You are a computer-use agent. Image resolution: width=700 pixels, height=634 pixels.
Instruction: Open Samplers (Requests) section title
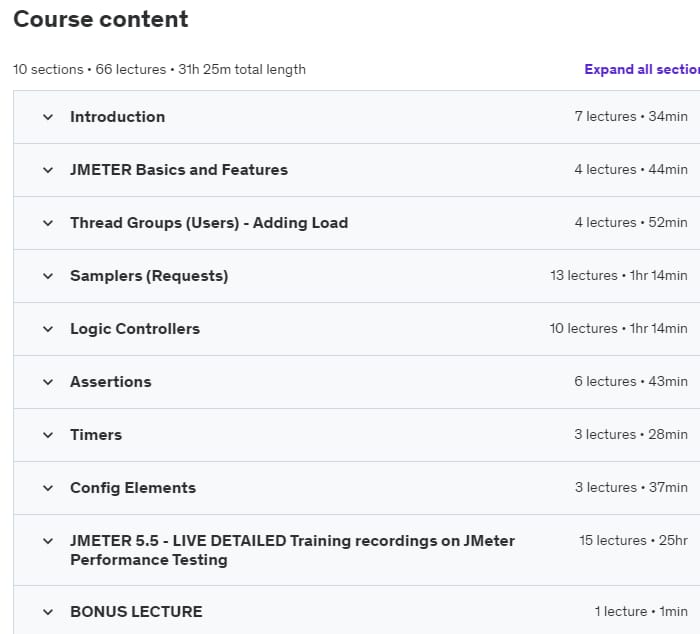[x=149, y=276]
